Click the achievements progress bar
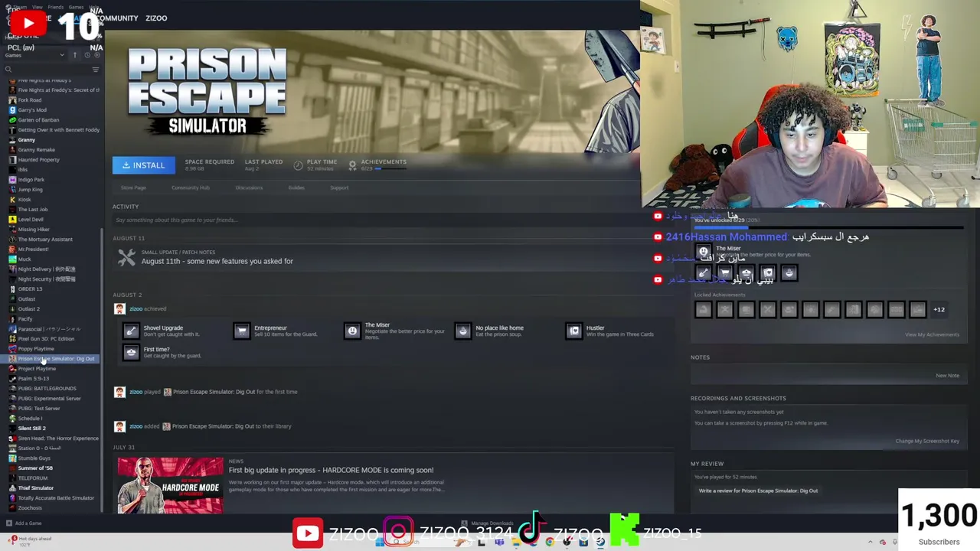 390,168
